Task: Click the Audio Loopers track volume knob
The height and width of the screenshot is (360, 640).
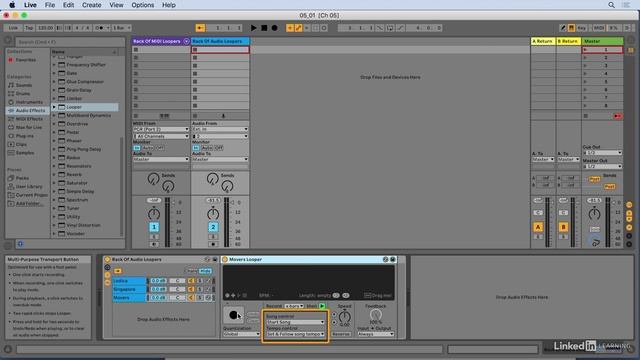Action: 213,213
